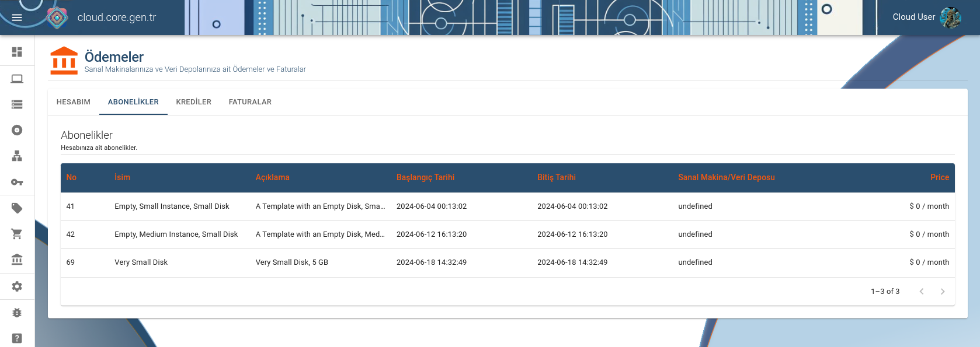Sort by Bitiş Tarihi column header
The image size is (980, 347).
557,177
